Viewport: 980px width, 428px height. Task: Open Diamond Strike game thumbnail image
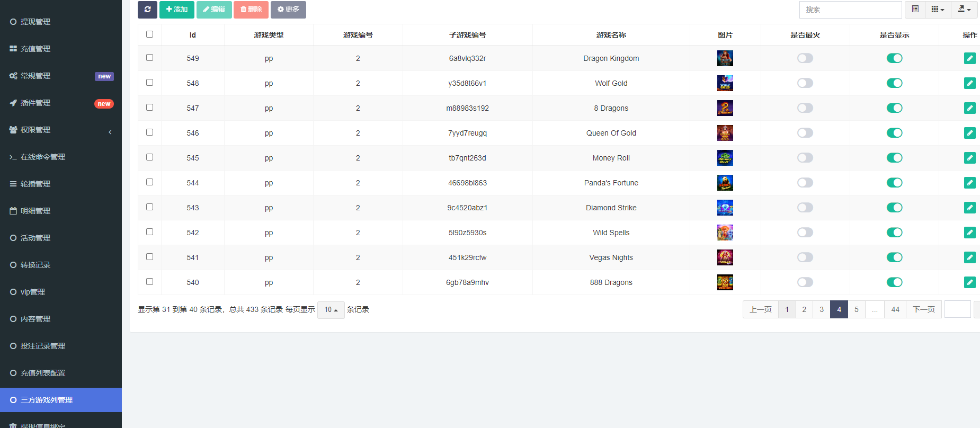pyautogui.click(x=725, y=208)
